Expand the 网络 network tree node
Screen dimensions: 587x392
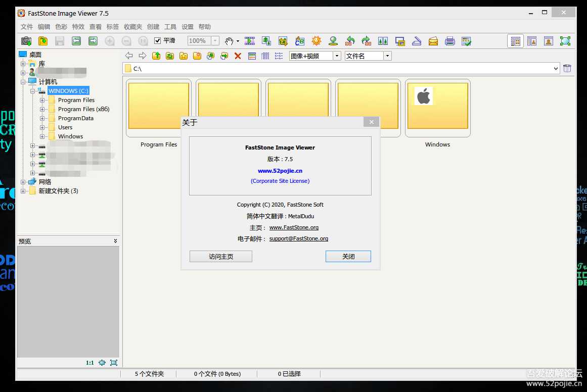(23, 182)
